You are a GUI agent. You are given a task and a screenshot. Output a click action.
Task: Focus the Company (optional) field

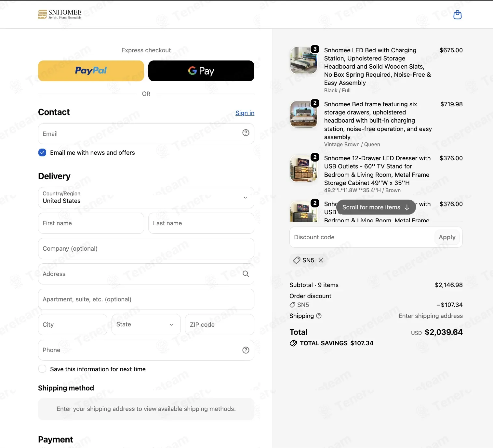click(146, 249)
